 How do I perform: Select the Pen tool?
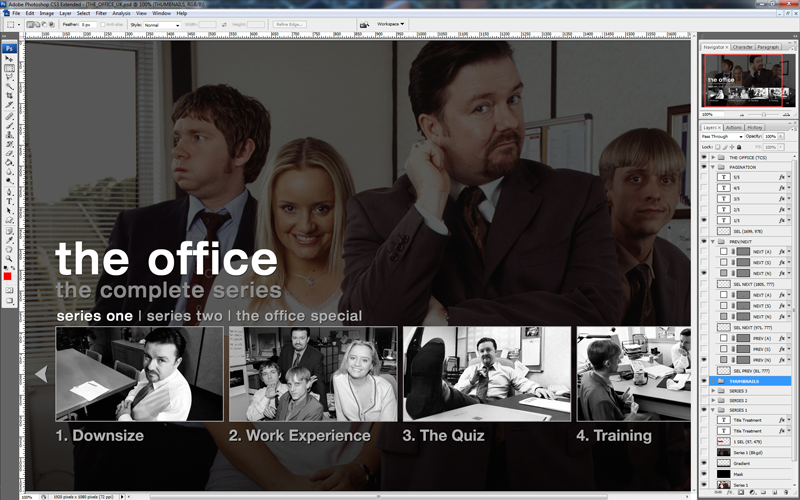(x=9, y=191)
